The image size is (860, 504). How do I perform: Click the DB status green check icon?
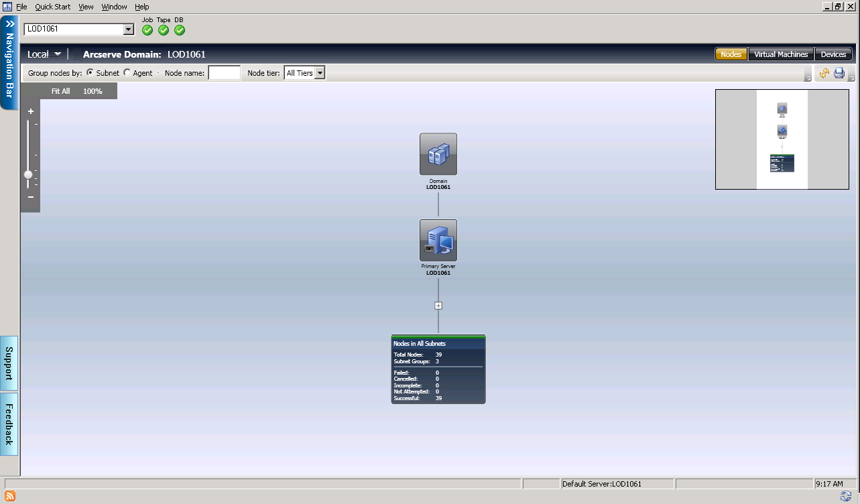(x=180, y=30)
